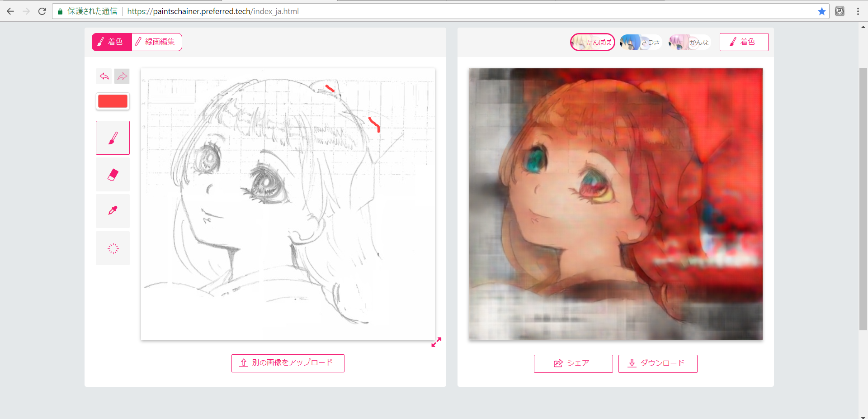Open the red color picker swatch
This screenshot has height=419, width=868.
113,101
